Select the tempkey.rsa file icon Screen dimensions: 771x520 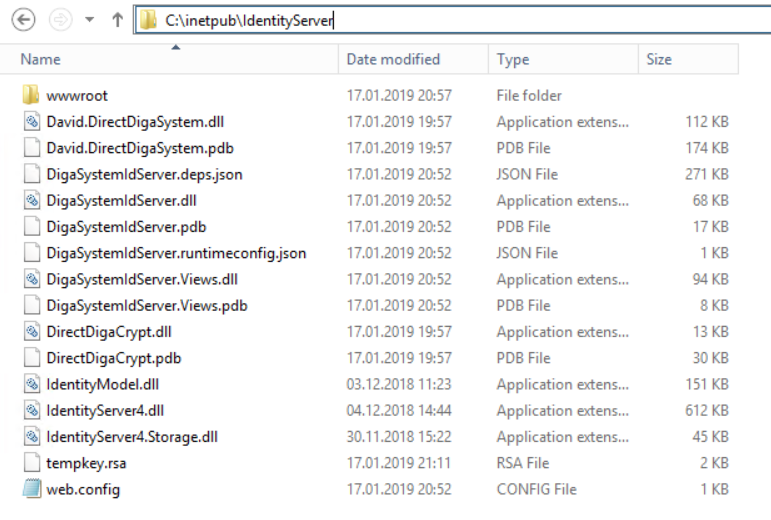point(31,463)
